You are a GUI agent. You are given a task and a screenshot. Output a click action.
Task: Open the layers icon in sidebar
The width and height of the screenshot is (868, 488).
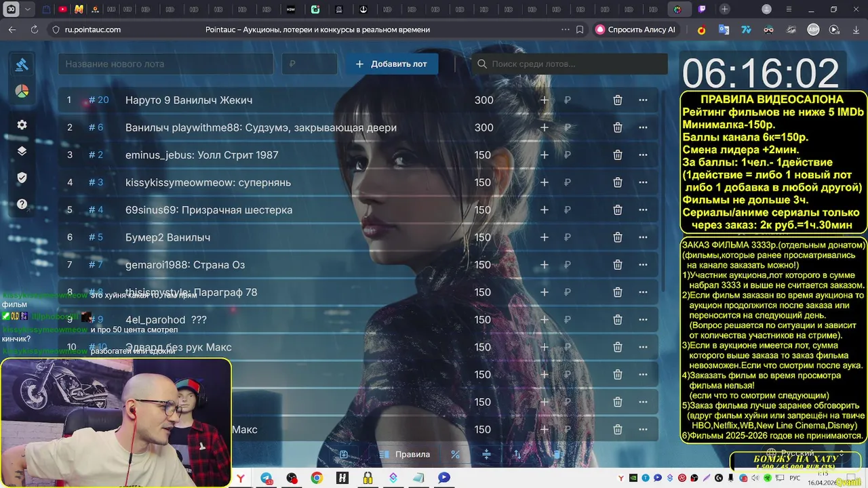(x=22, y=151)
